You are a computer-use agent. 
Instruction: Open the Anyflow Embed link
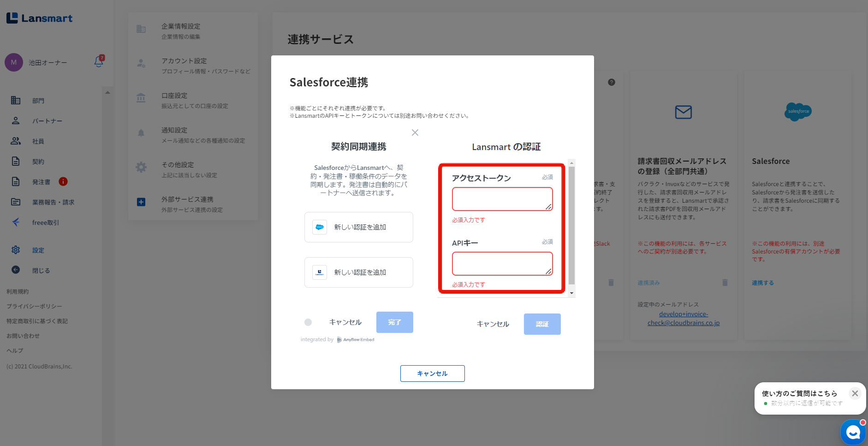coord(356,340)
